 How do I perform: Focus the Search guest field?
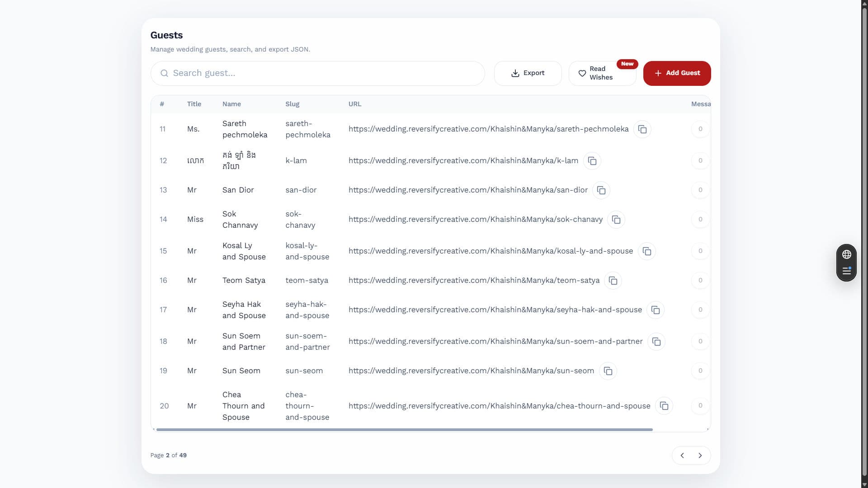click(317, 73)
